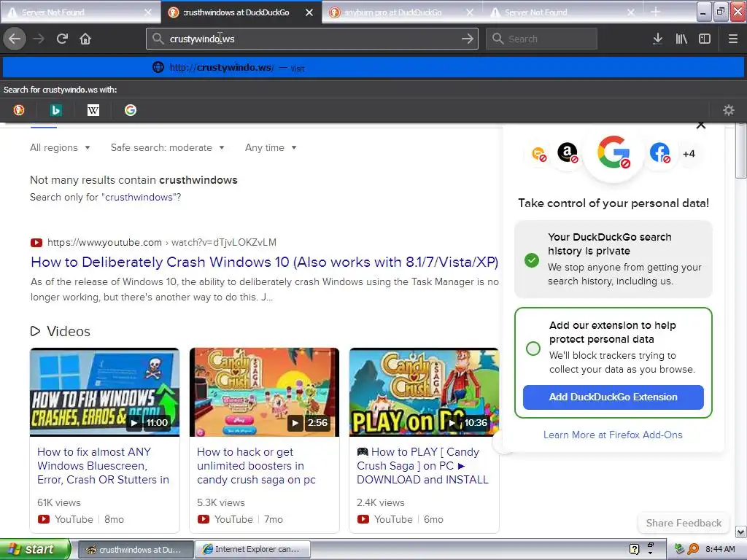Open the Firefox hamburger menu
Screen dimensions: 747x560
[x=732, y=39]
